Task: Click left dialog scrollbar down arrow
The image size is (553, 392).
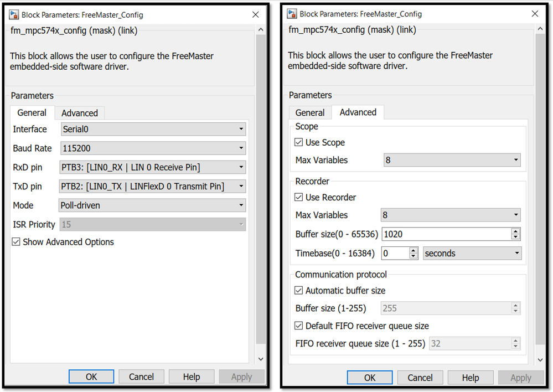Action: click(x=261, y=359)
